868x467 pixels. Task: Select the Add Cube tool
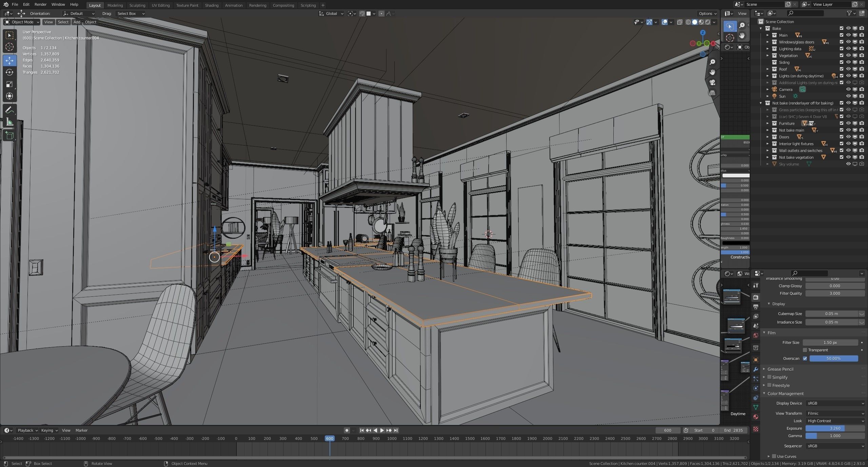coord(9,136)
